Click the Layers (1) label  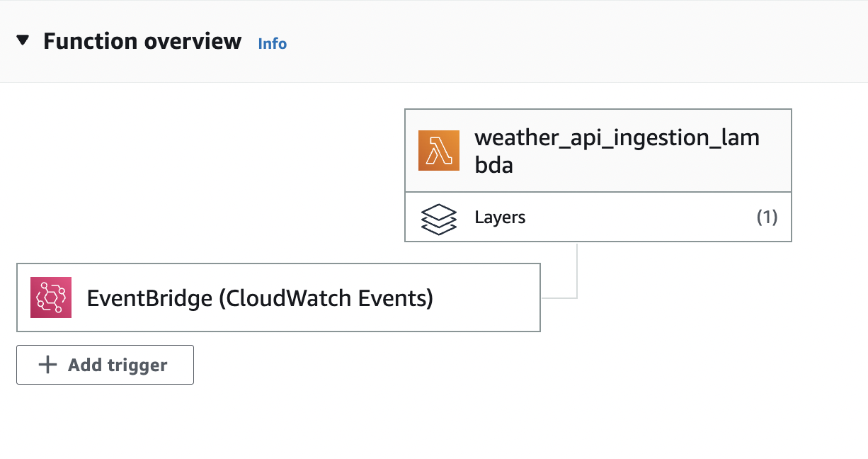501,217
